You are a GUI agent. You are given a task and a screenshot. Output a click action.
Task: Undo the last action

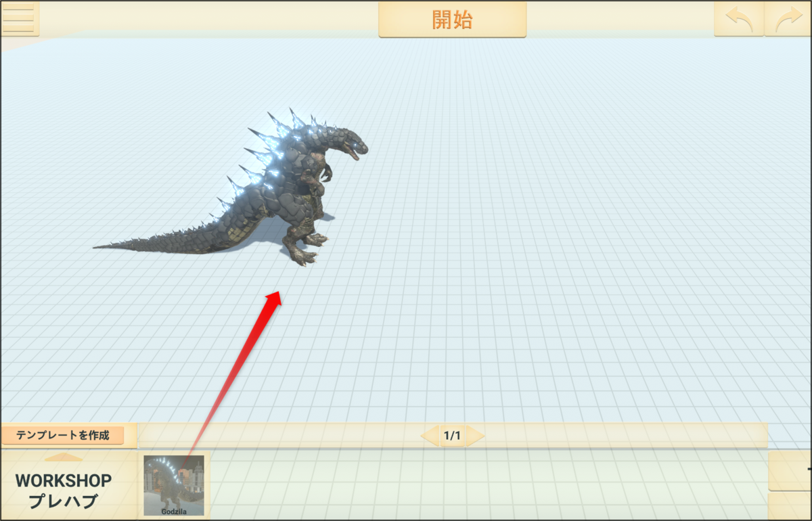[739, 19]
